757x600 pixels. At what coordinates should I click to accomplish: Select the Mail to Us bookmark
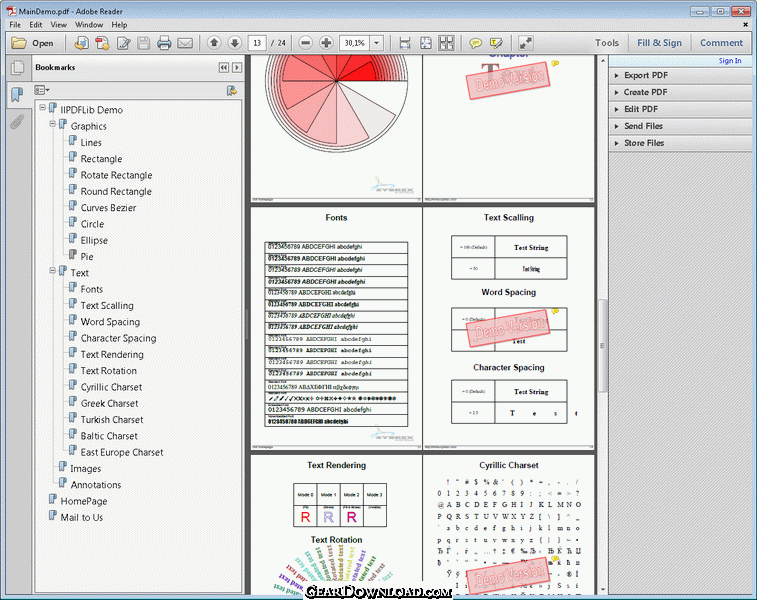click(82, 517)
